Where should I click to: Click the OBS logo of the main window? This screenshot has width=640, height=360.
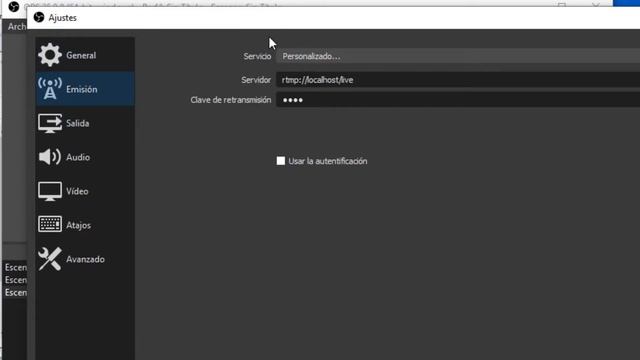[14, 7]
